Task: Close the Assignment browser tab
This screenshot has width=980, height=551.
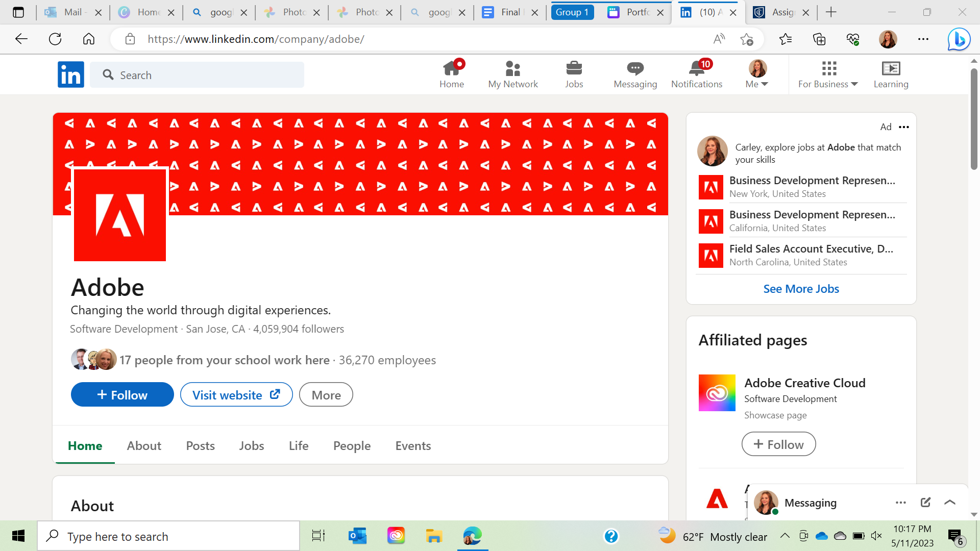Action: tap(806, 12)
